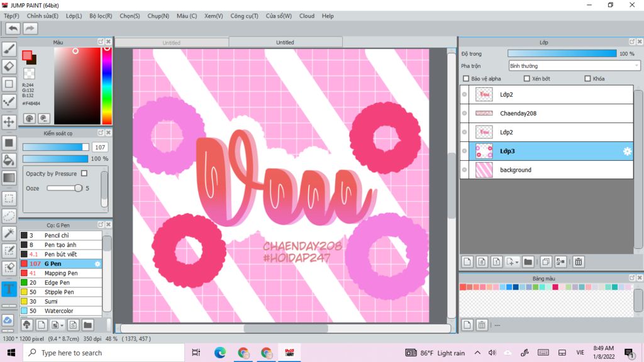Open Task View on the taskbar

click(196, 353)
